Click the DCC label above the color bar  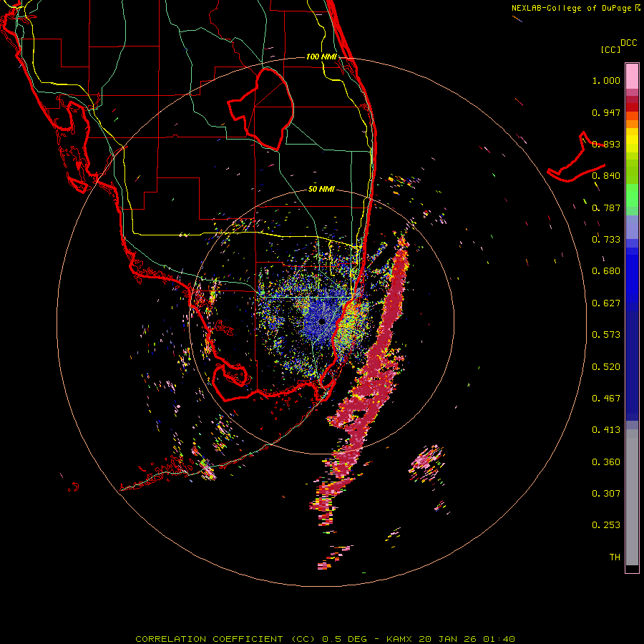point(628,43)
